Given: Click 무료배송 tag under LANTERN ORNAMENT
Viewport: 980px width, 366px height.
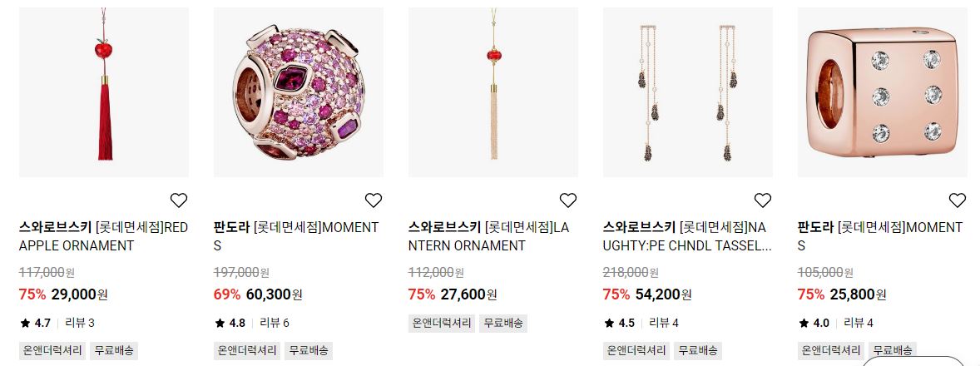Looking at the screenshot, I should [x=503, y=324].
